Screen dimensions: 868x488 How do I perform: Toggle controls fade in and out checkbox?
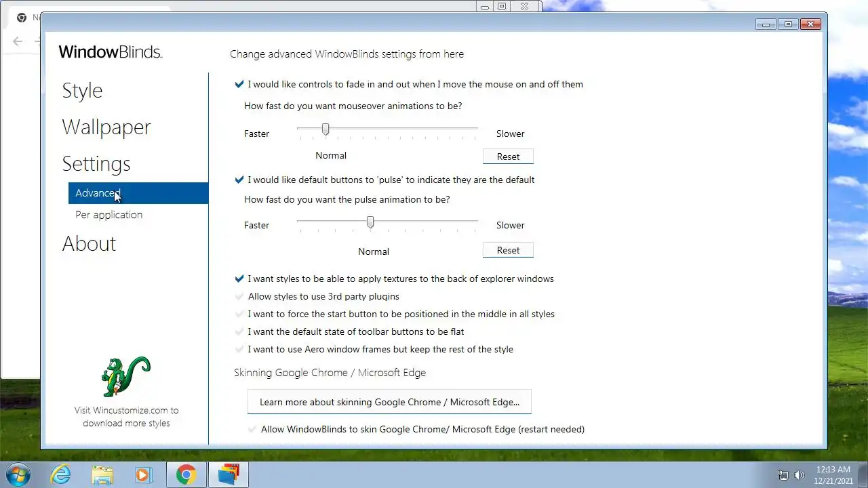(239, 84)
